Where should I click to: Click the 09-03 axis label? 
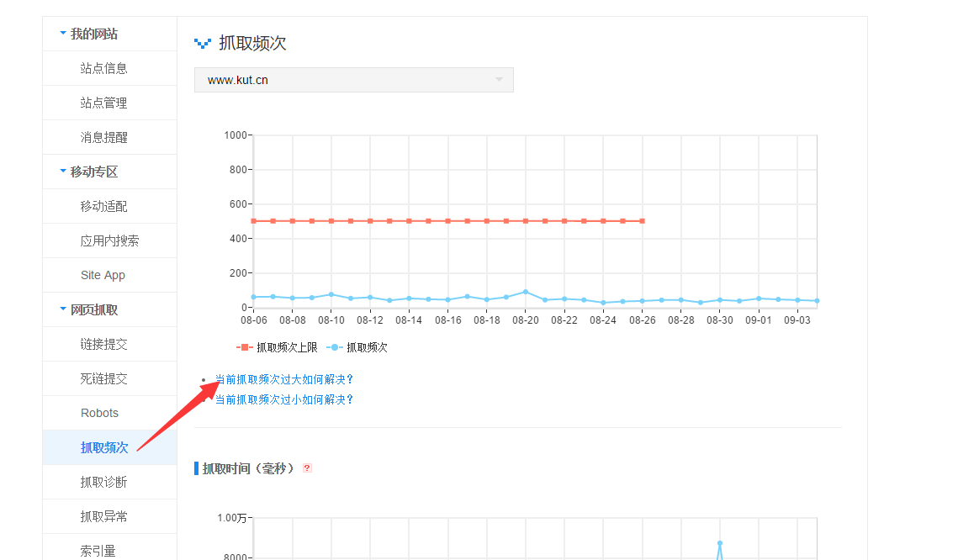point(797,320)
